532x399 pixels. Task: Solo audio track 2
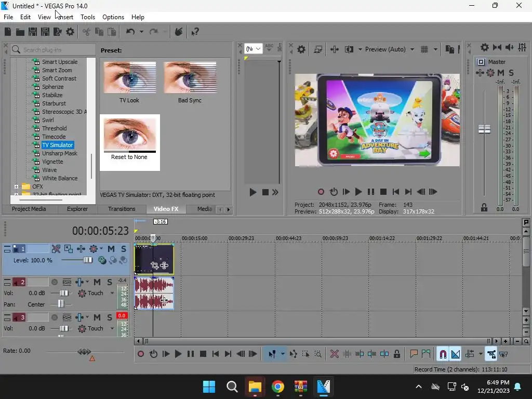pos(109,282)
